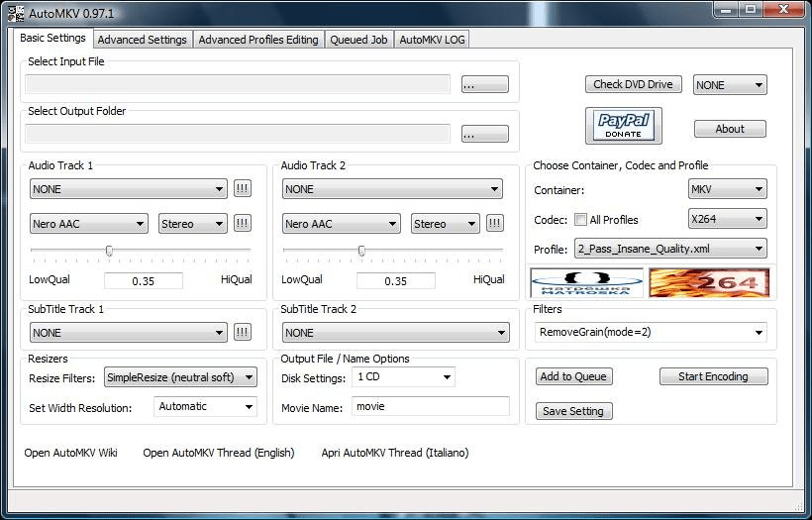
Task: Click the AutoMKV title bar app icon
Action: 16,11
